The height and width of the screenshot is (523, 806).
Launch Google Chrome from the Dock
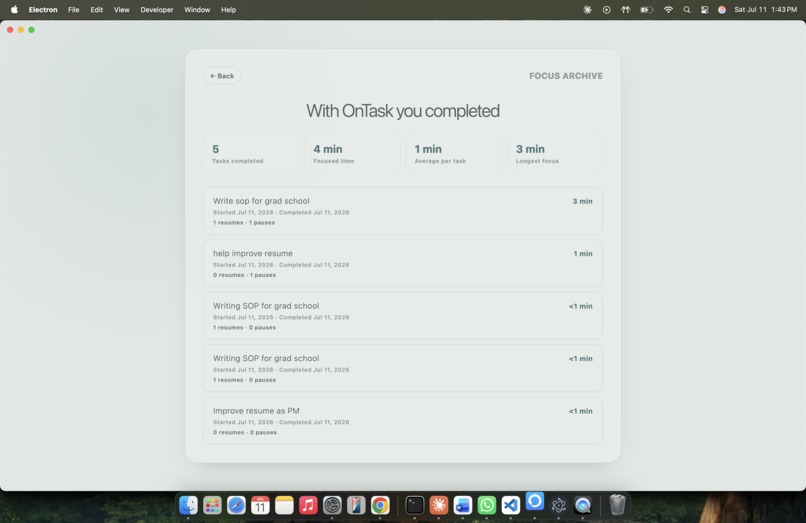[380, 505]
